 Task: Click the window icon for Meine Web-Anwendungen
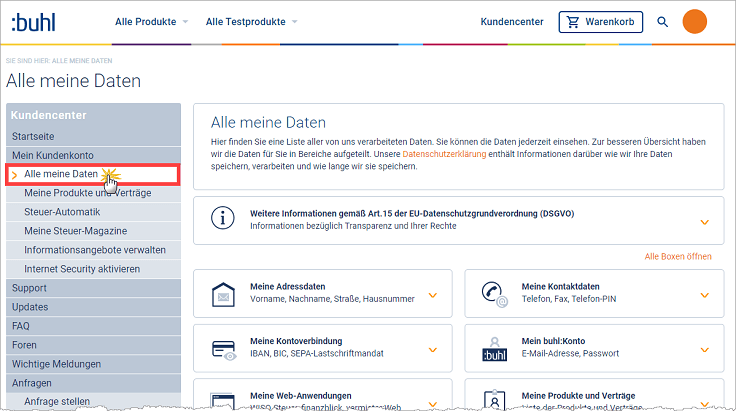coord(223,401)
